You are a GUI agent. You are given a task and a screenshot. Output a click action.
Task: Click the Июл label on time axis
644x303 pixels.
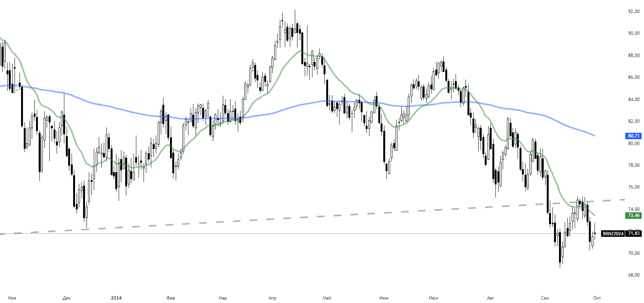coord(433,298)
